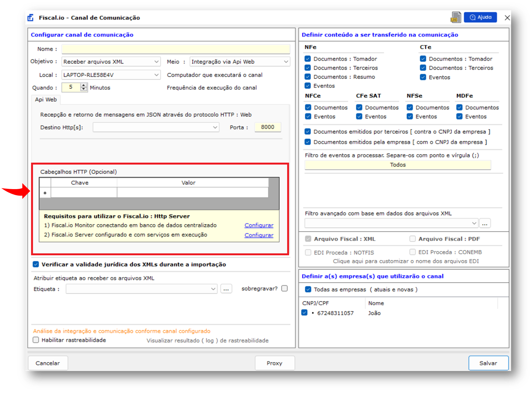Uncheck company 67248311057 João
The width and height of the screenshot is (532, 393).
click(x=305, y=313)
